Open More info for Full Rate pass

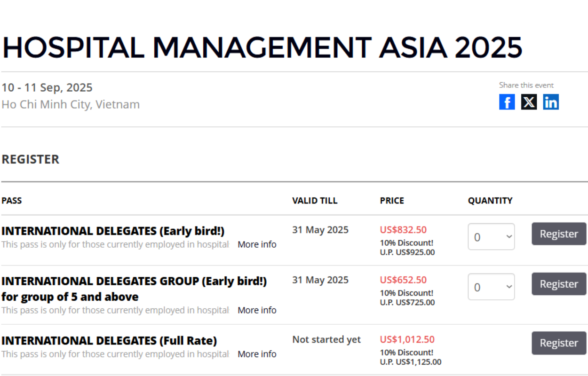257,354
